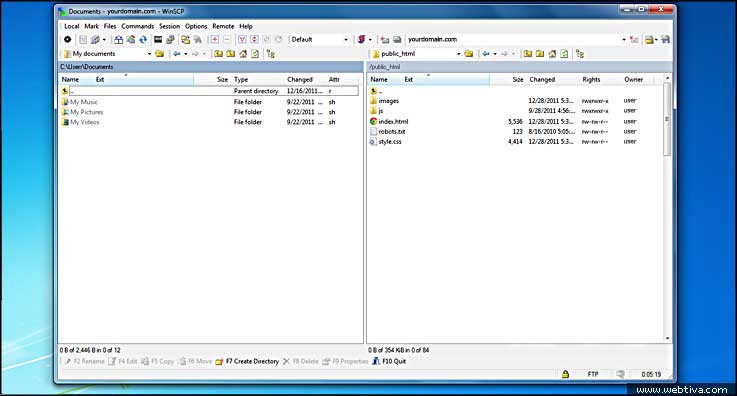
Task: Go to remote home directory icon
Action: click(552, 54)
